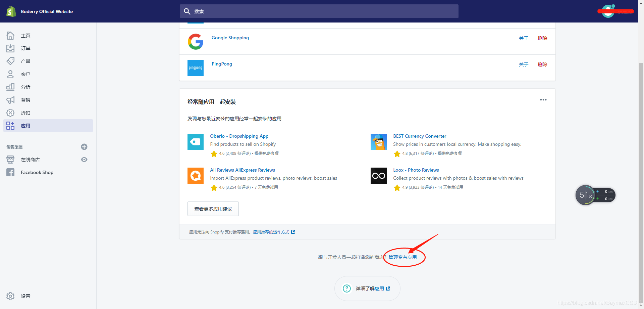The image size is (644, 309).
Task: Open 设置 gear icon
Action: point(10,296)
